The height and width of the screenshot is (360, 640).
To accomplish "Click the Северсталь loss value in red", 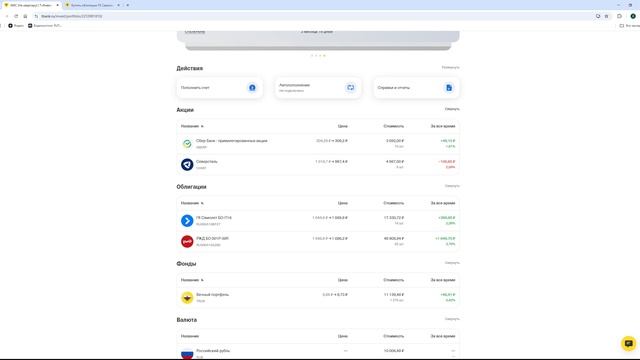I will 447,162.
